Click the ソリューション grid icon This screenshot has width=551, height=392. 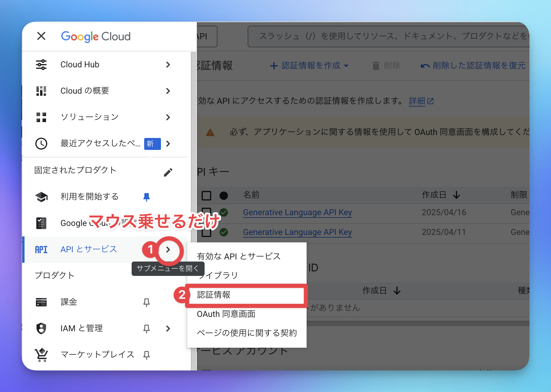(x=41, y=117)
